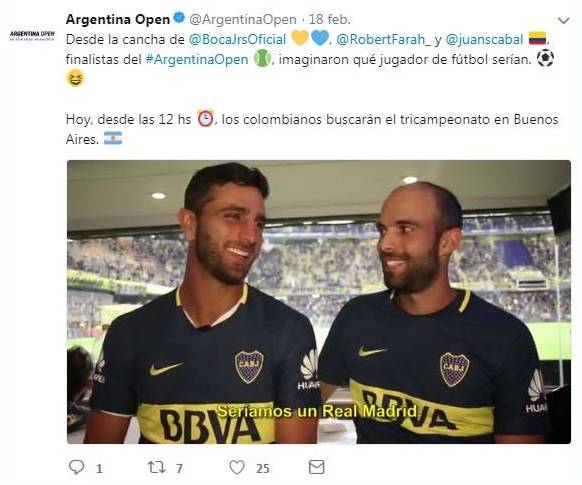Image resolution: width=582 pixels, height=485 pixels.
Task: Click the reply count number 1
Action: pyautogui.click(x=99, y=469)
